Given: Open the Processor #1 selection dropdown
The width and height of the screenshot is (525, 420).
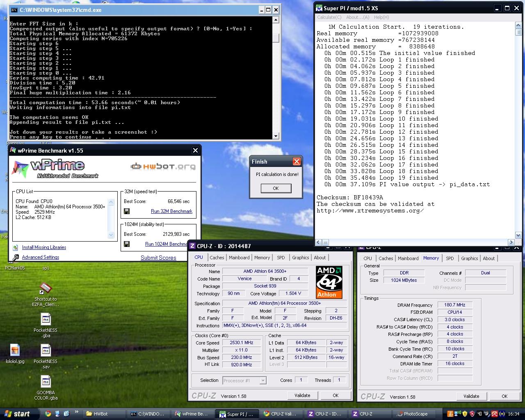Looking at the screenshot, I should pos(244,381).
